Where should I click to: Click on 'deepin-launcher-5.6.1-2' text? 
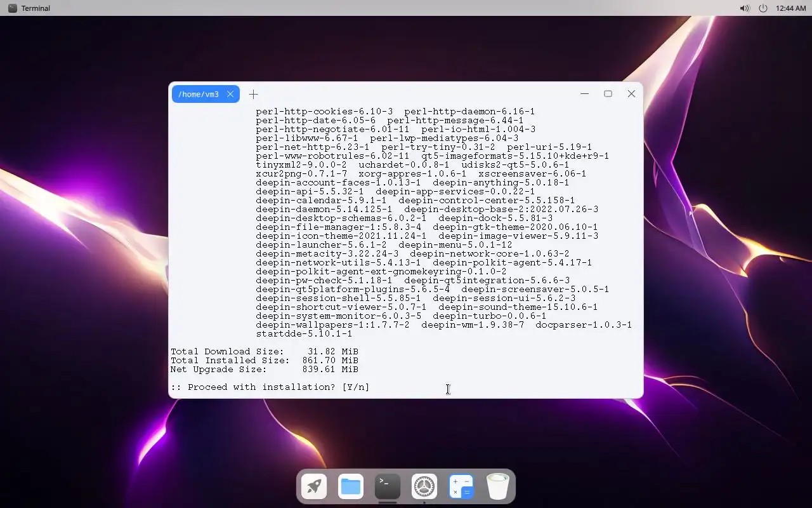pos(322,244)
